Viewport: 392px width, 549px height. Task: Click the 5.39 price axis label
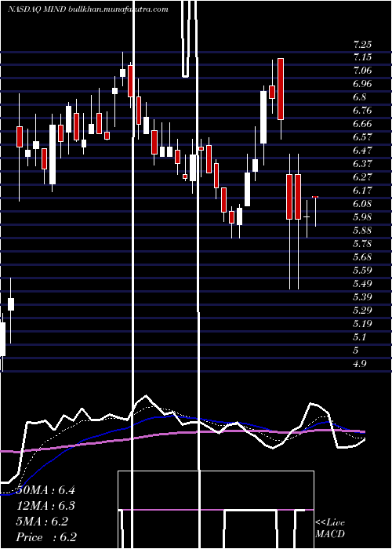point(362,296)
